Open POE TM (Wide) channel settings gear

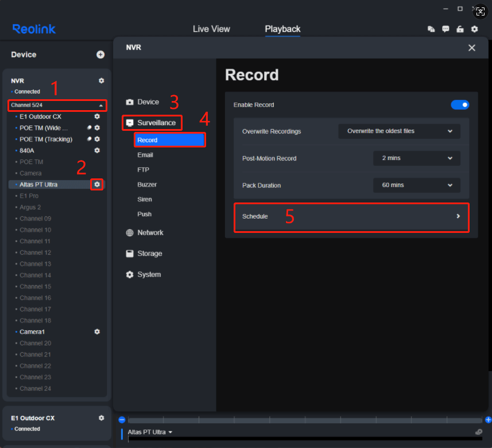(x=97, y=127)
